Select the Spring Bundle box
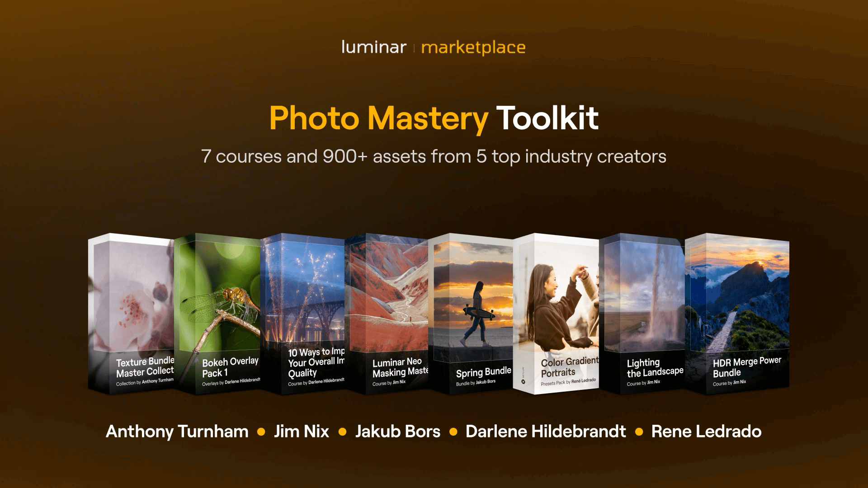This screenshot has width=868, height=488. [471, 314]
